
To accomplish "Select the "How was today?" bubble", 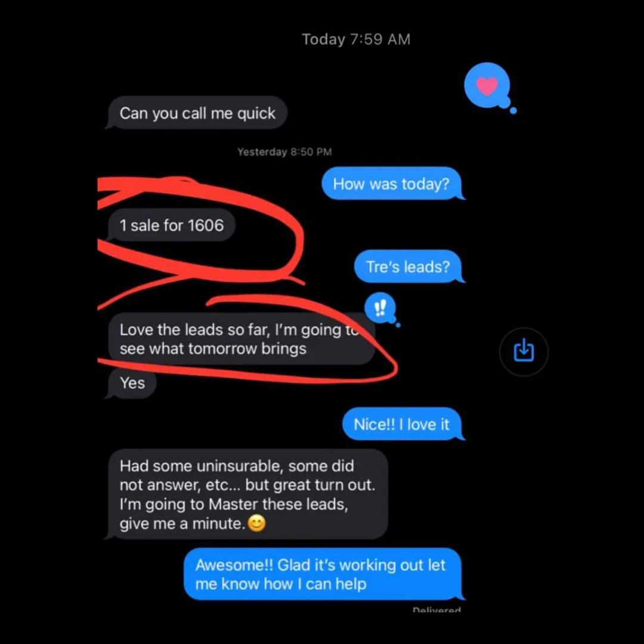I will (x=392, y=184).
